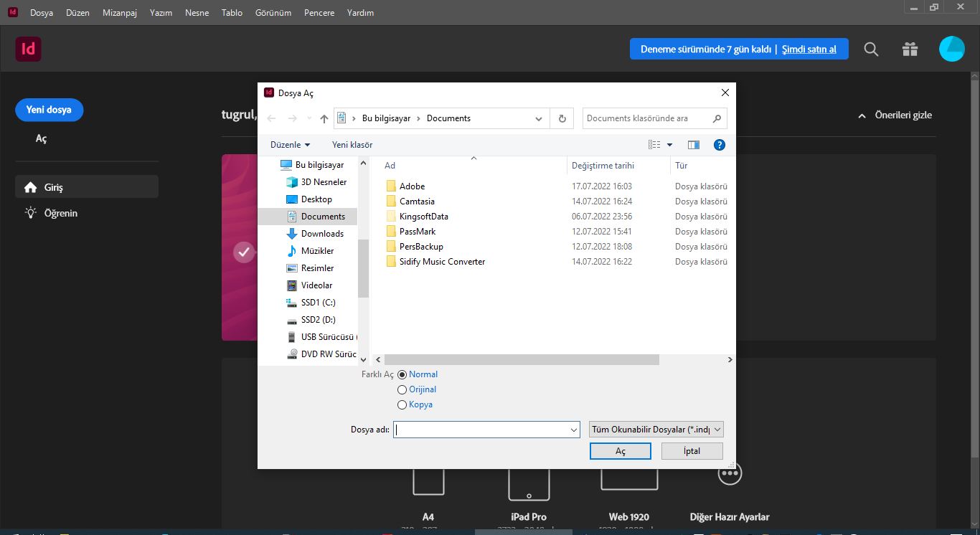Select the DVD RW drive entry

321,354
